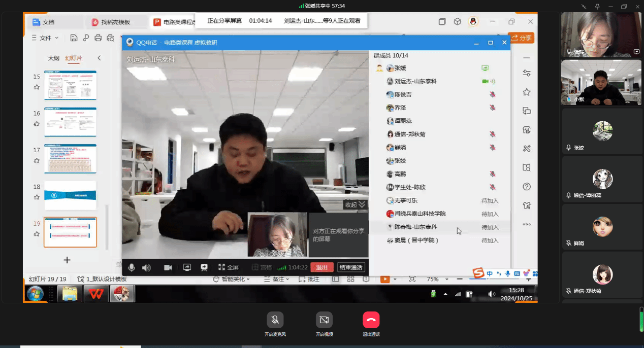Click the red hang-up 退出通话 icon
The height and width of the screenshot is (348, 644).
[x=371, y=320]
